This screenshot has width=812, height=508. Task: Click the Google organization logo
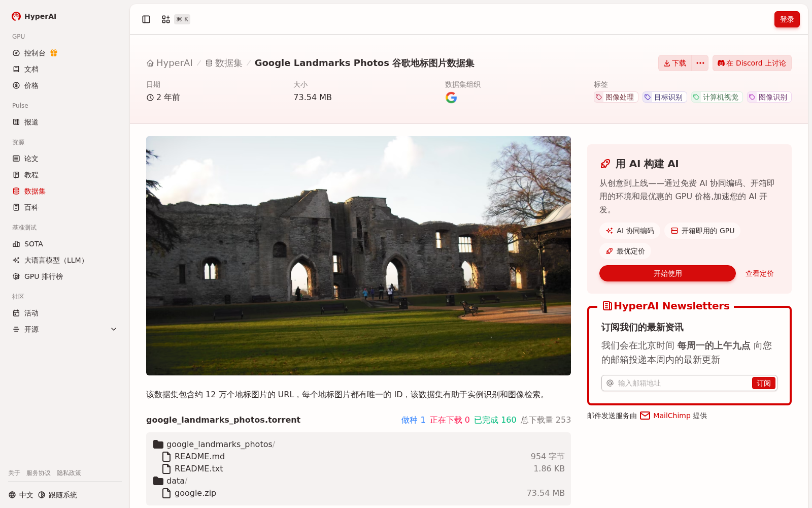tap(451, 98)
